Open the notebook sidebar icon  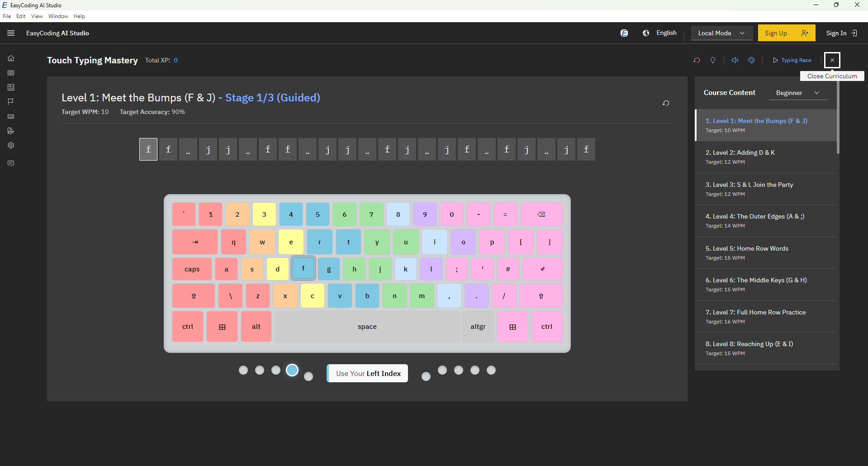click(x=11, y=73)
